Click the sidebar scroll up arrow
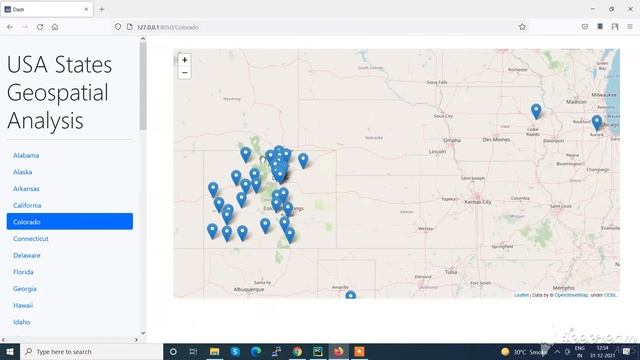This screenshot has height=360, width=640. coord(143,39)
